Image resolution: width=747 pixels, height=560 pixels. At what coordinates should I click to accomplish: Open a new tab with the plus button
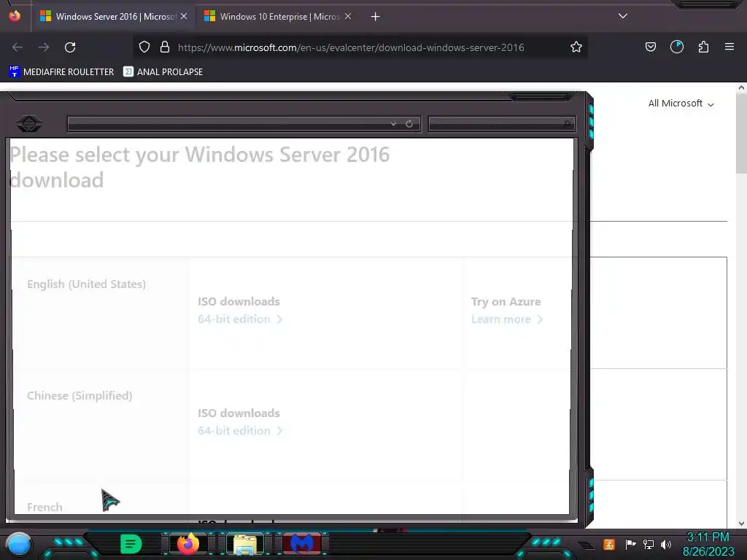coord(376,17)
